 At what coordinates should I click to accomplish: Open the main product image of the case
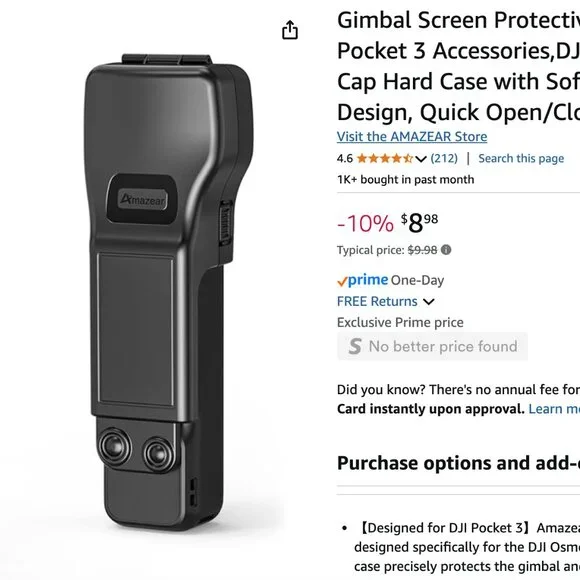pos(168,292)
